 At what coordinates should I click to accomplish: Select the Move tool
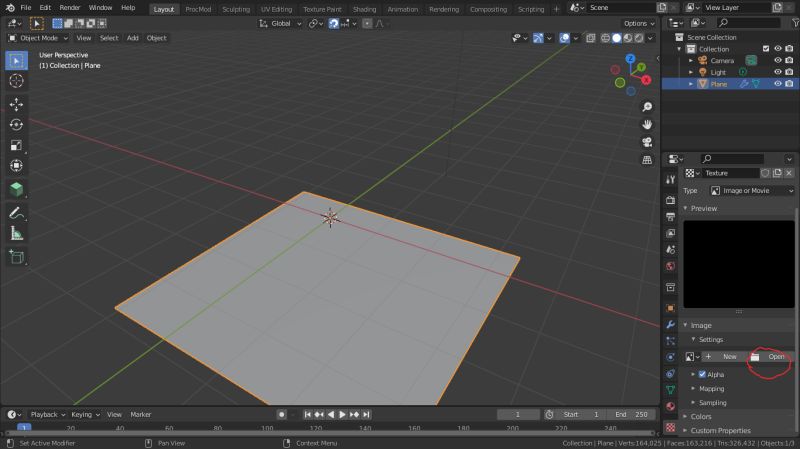pos(16,105)
